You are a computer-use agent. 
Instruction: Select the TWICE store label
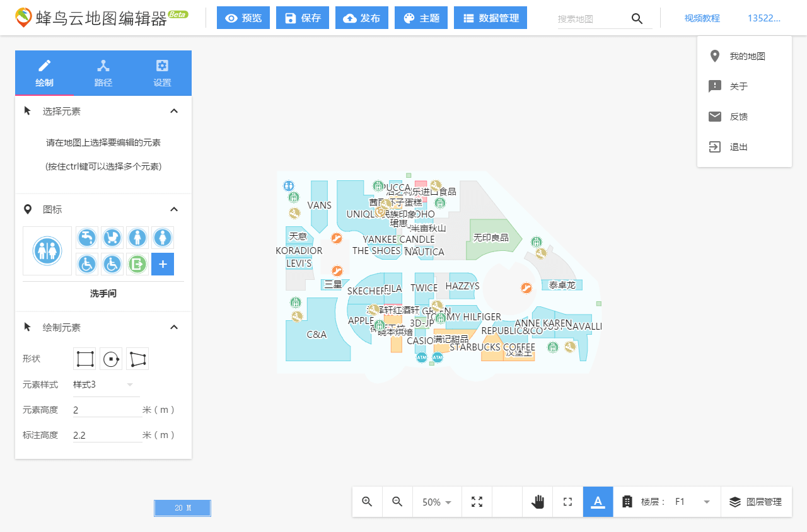click(424, 288)
